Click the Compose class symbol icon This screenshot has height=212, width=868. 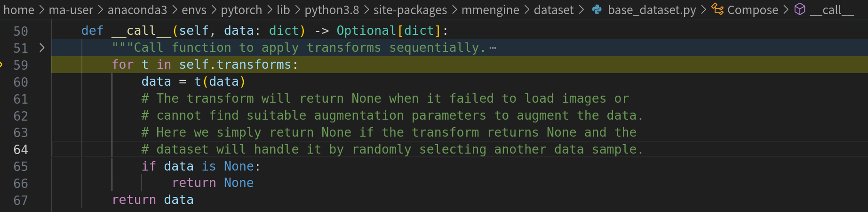pyautogui.click(x=717, y=9)
